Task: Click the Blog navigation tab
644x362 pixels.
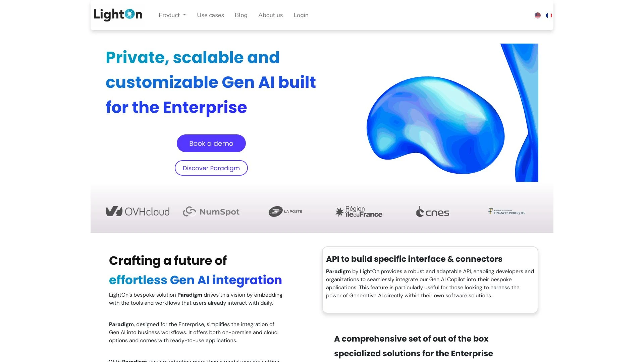Action: tap(240, 15)
